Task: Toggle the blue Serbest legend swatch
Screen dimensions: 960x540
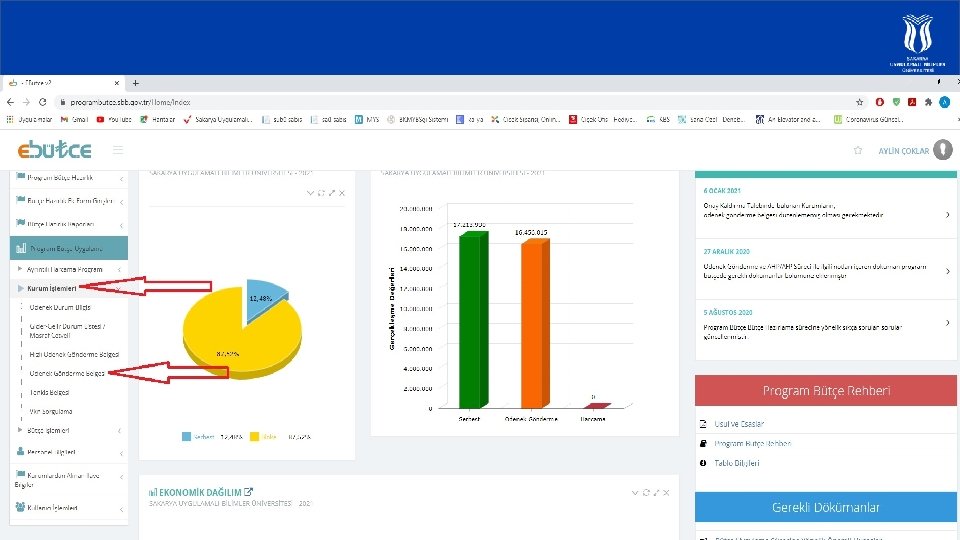Action: coord(186,437)
